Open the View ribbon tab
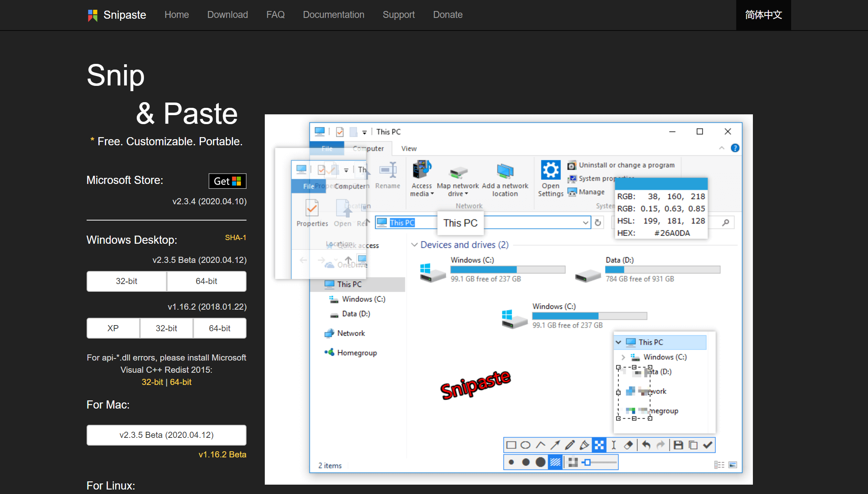Screen dimensions: 868x494 [x=409, y=149]
